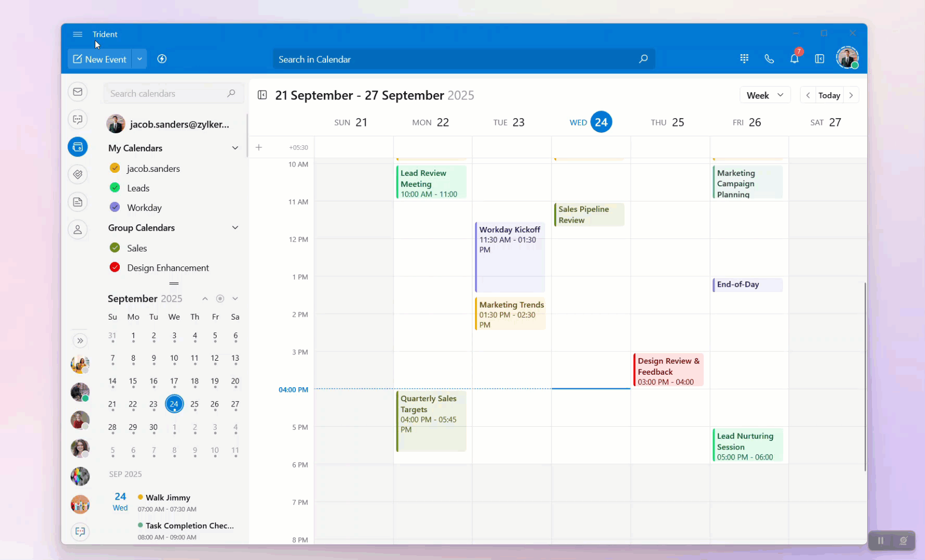This screenshot has height=560, width=925.
Task: Click the calendar grid vertical scrollbar
Action: click(x=865, y=377)
